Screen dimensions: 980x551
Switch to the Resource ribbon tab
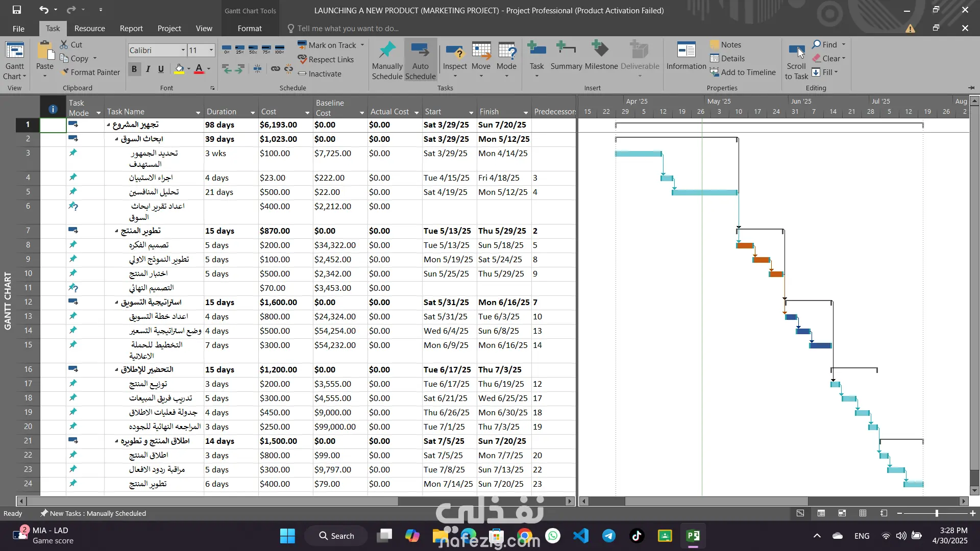click(x=89, y=29)
